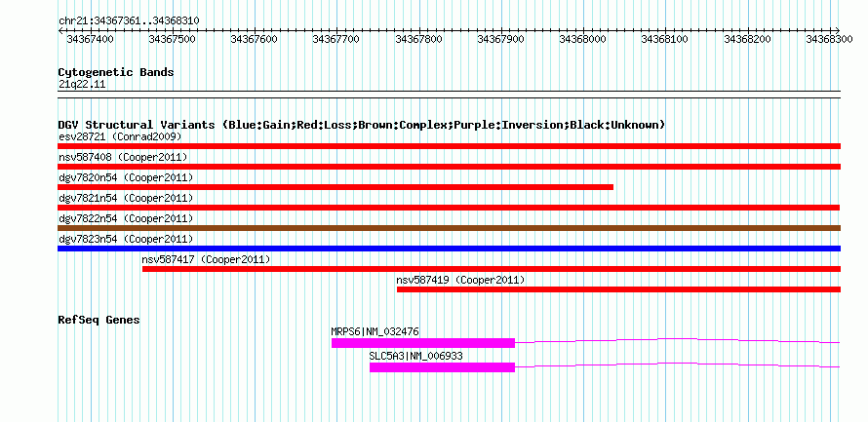Click the nsv587419 red variant bar

point(619,289)
